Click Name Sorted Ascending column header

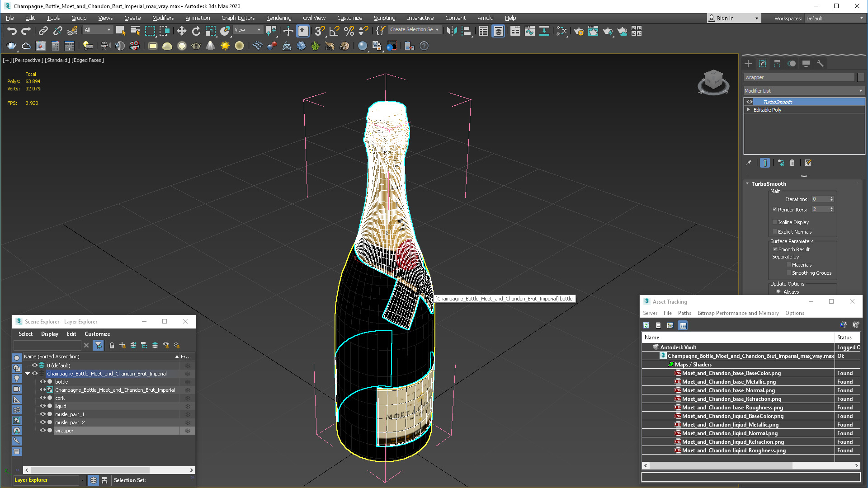(101, 357)
